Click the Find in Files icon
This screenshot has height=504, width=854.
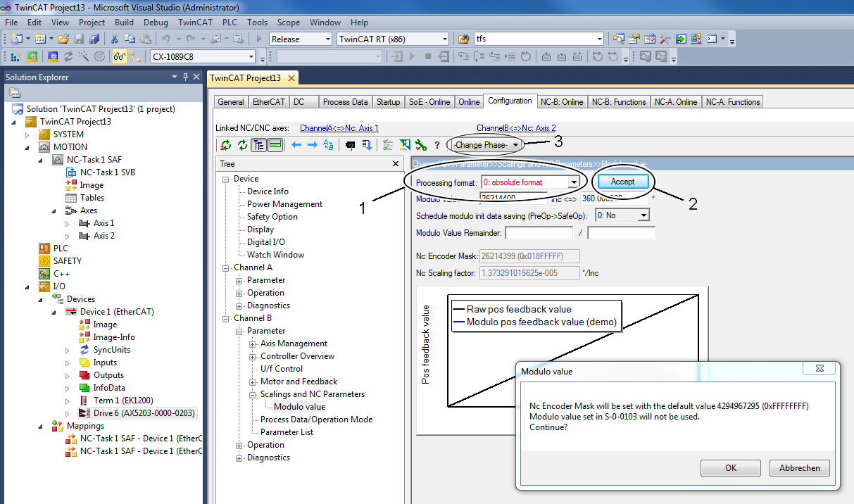463,39
